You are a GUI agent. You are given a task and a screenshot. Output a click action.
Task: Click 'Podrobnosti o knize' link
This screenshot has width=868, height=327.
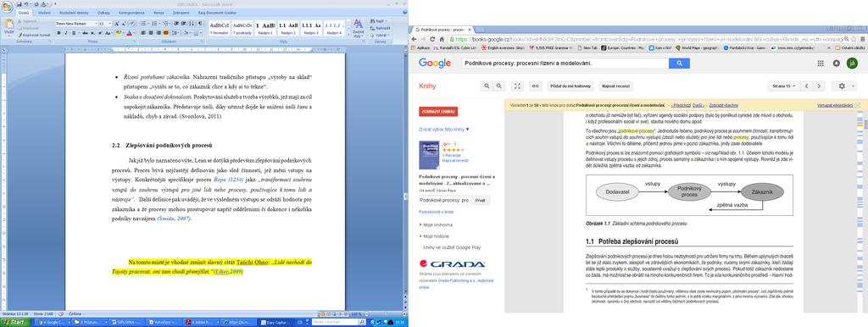[x=437, y=212]
